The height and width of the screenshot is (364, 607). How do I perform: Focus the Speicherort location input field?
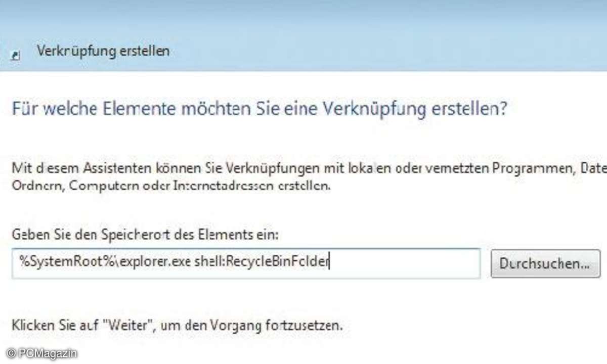pyautogui.click(x=246, y=263)
